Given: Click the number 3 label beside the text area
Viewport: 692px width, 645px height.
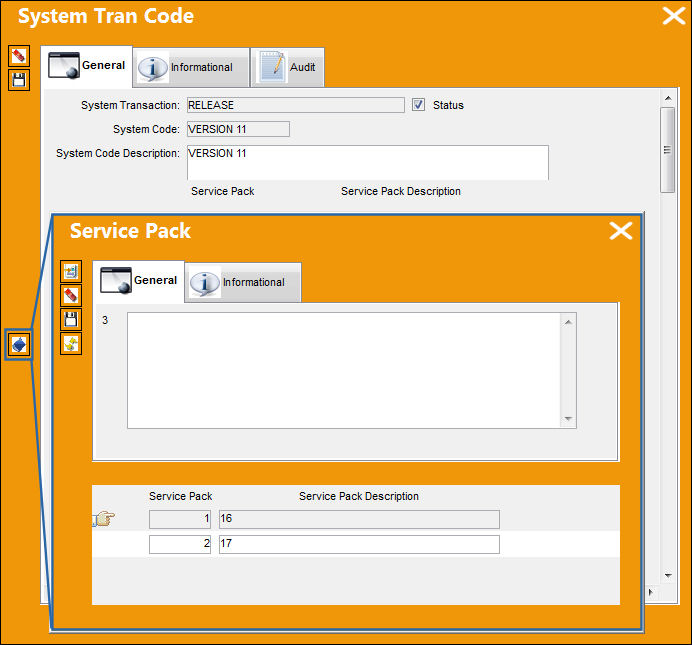Looking at the screenshot, I should [x=105, y=320].
